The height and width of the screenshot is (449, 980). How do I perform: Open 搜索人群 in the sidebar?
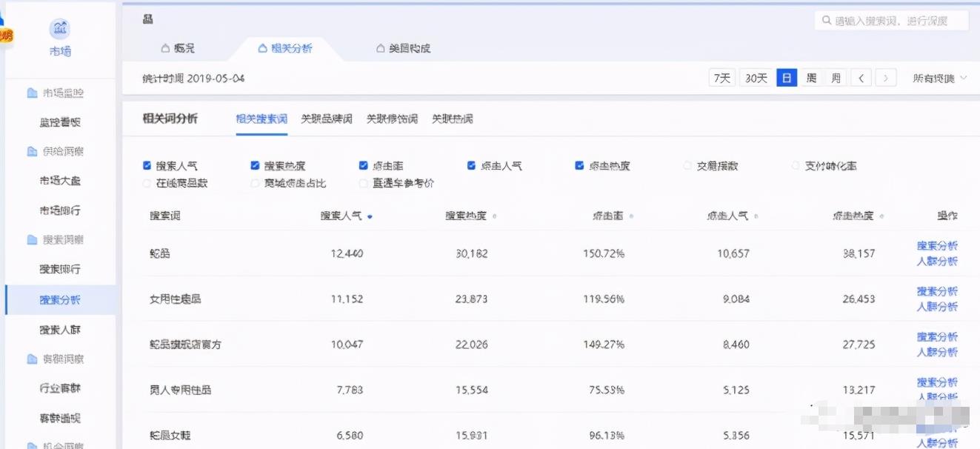[x=60, y=330]
